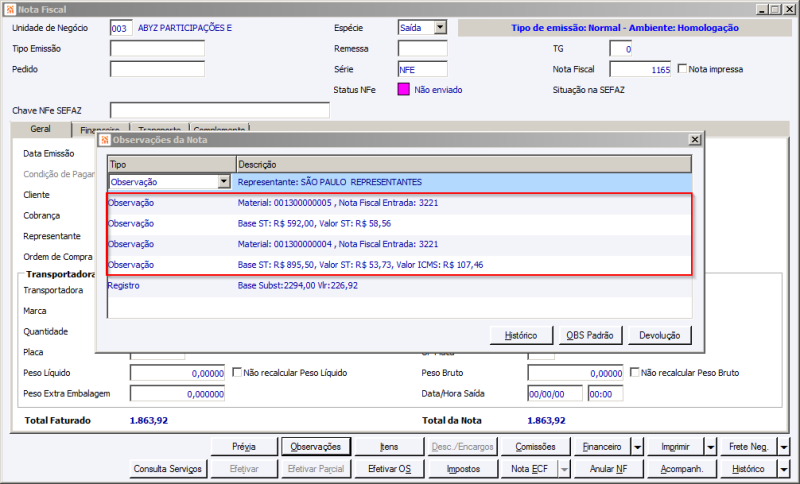Expand the Imprimir button dropdown arrow
This screenshot has height=484, width=800.
pos(711,447)
